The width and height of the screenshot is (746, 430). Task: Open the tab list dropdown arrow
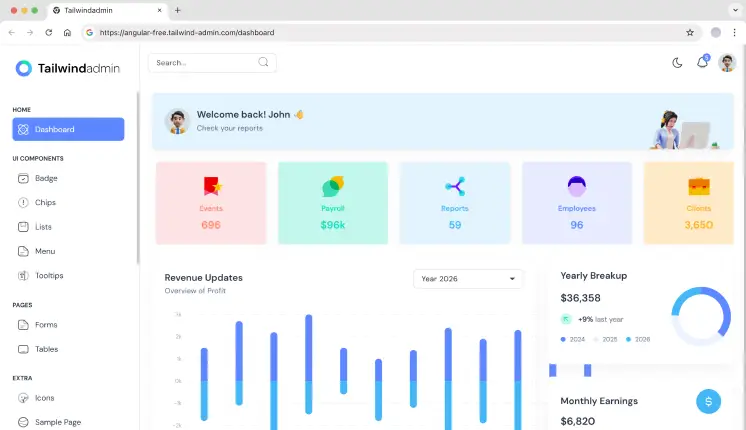pos(735,10)
